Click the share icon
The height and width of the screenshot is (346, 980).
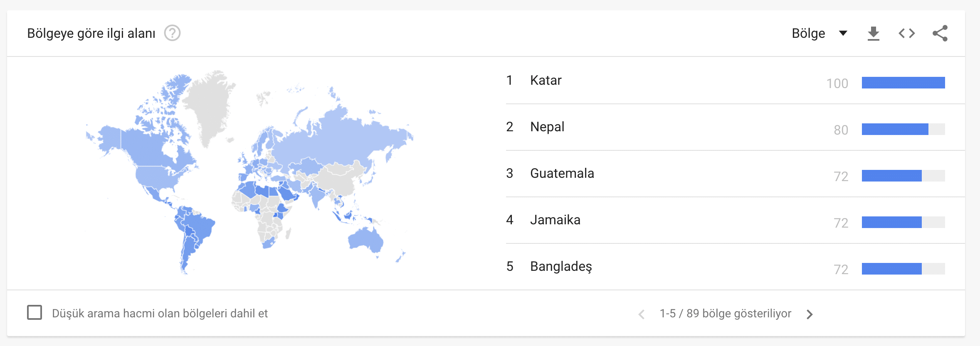click(x=940, y=33)
